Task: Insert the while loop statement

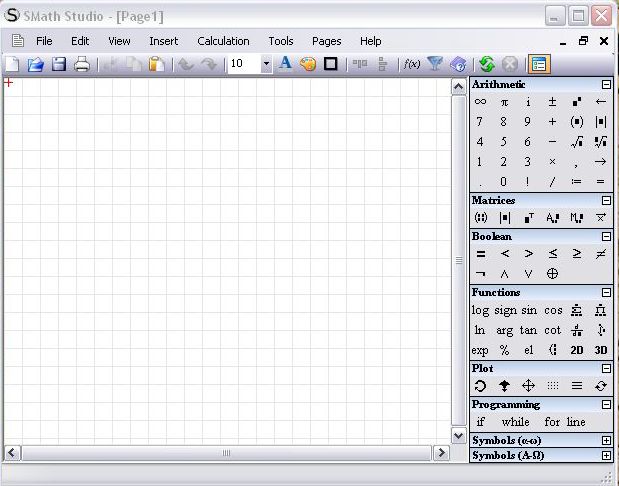Action: coord(516,422)
